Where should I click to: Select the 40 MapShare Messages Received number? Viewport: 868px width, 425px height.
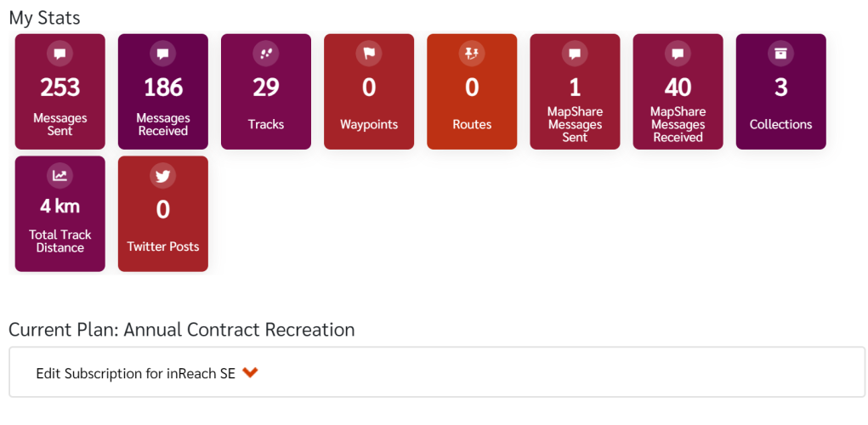click(x=678, y=88)
